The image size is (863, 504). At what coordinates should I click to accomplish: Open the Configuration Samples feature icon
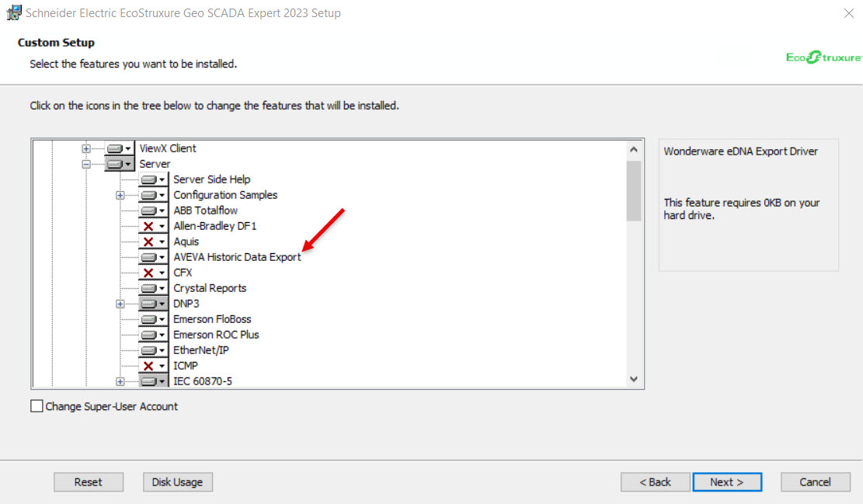tap(154, 196)
